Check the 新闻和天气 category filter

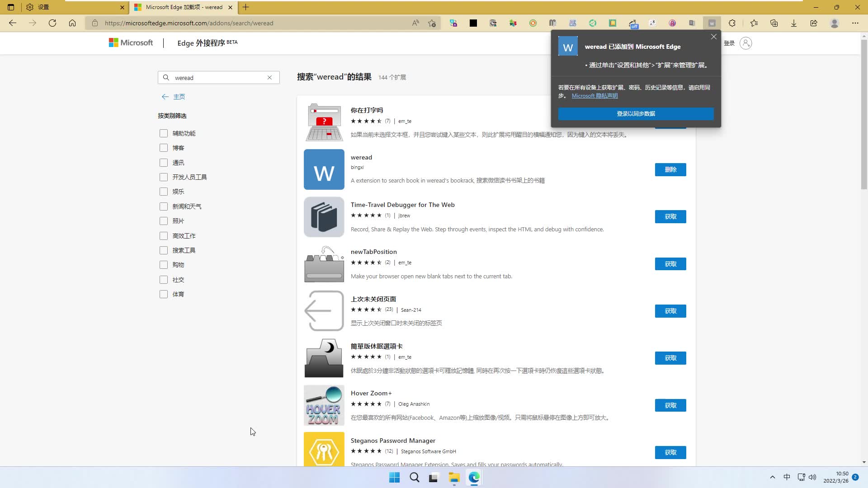pos(164,206)
